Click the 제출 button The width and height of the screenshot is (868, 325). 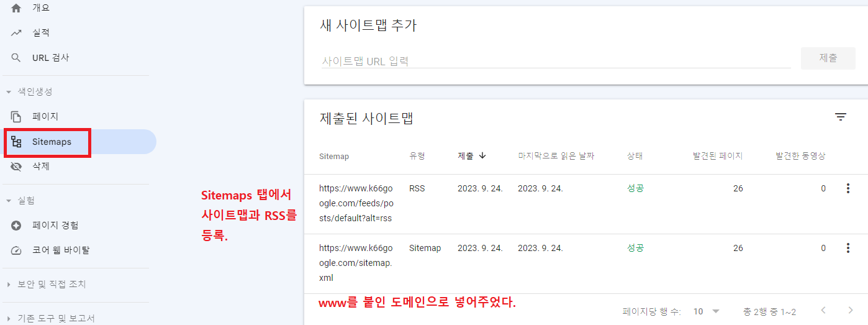point(828,58)
